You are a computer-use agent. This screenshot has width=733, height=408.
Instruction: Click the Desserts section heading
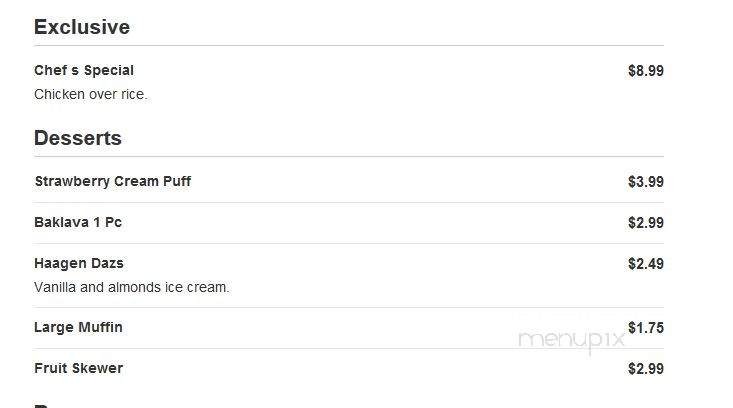click(x=78, y=138)
